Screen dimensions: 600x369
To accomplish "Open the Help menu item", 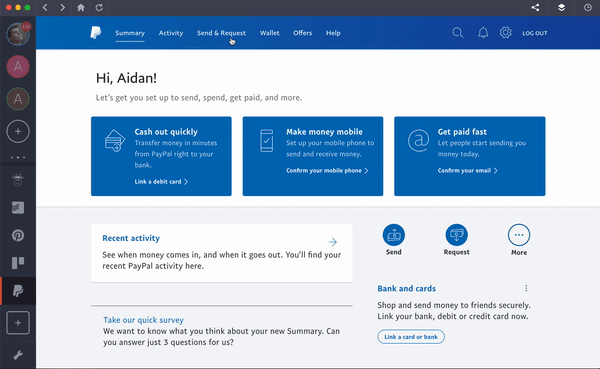I will pyautogui.click(x=333, y=33).
